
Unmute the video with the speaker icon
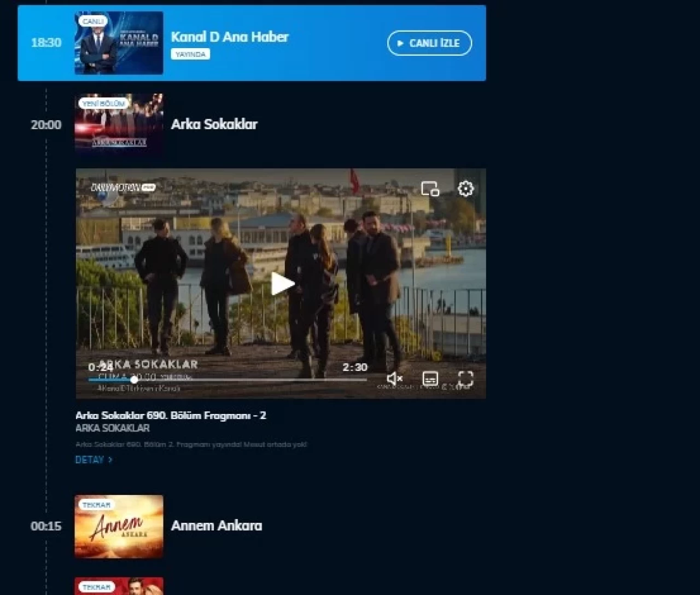(394, 378)
